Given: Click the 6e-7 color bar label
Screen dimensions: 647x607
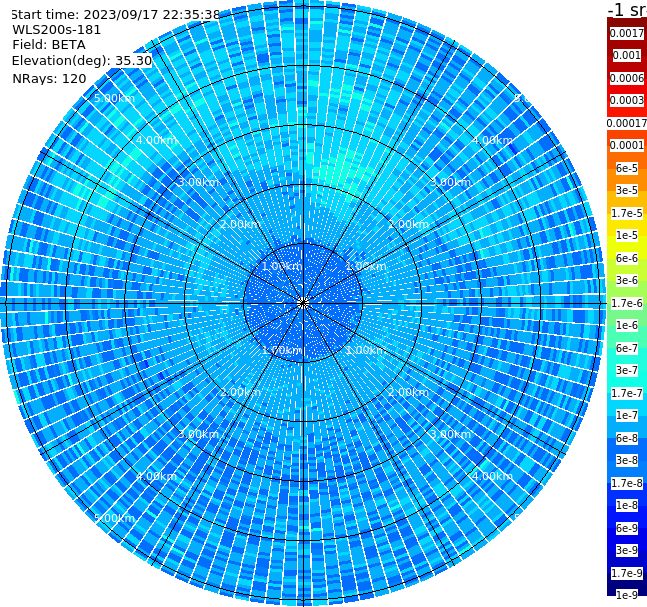Looking at the screenshot, I should (627, 348).
